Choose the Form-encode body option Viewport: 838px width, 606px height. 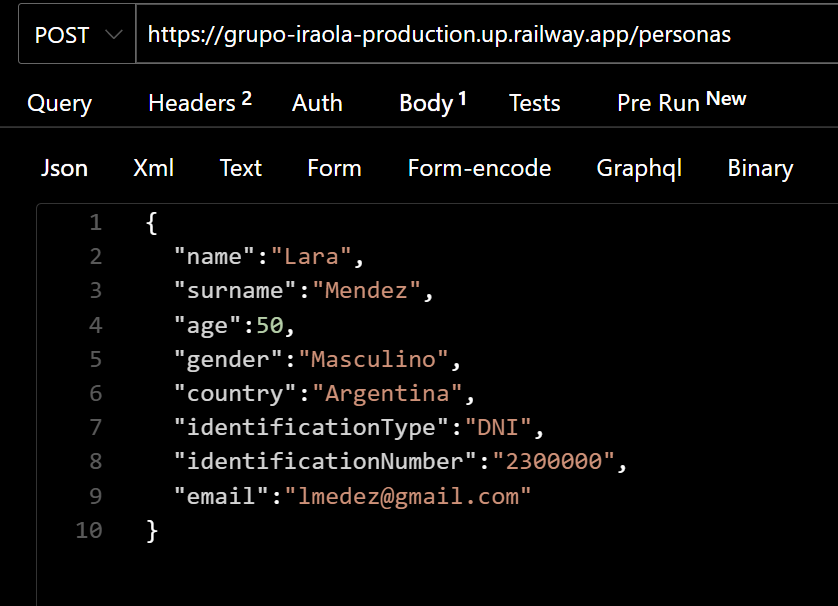point(479,168)
